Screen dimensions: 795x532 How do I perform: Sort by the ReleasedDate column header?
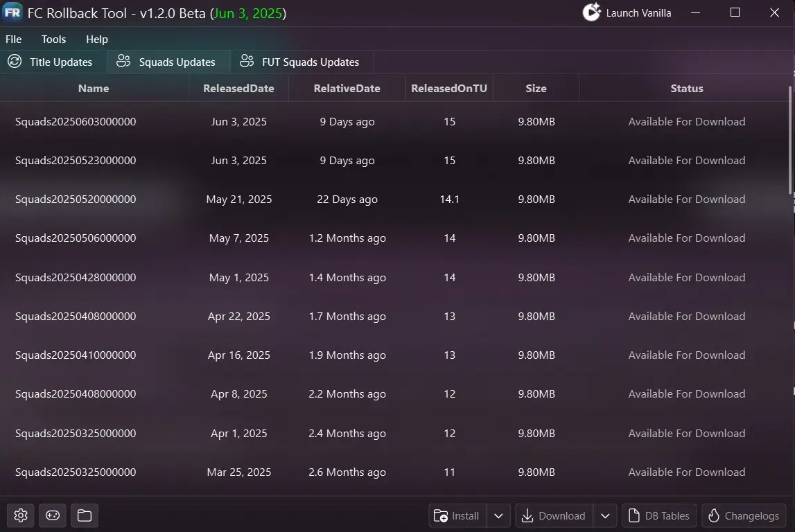pyautogui.click(x=239, y=88)
